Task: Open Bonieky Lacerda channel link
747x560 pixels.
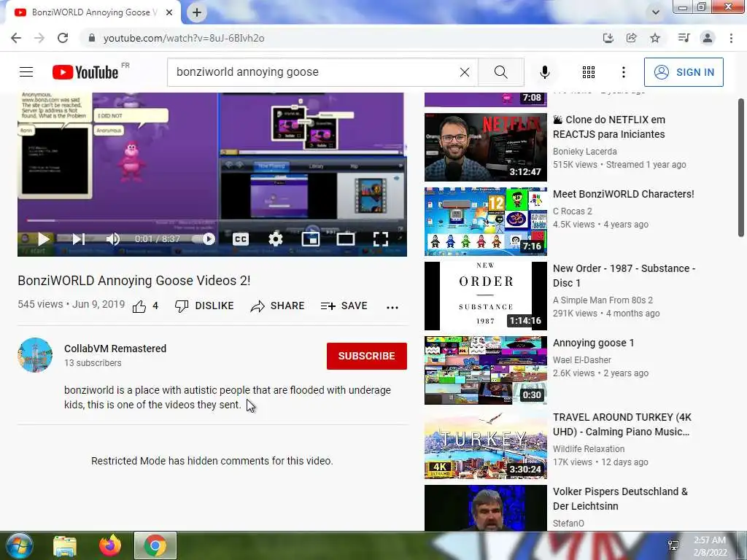Action: click(584, 152)
